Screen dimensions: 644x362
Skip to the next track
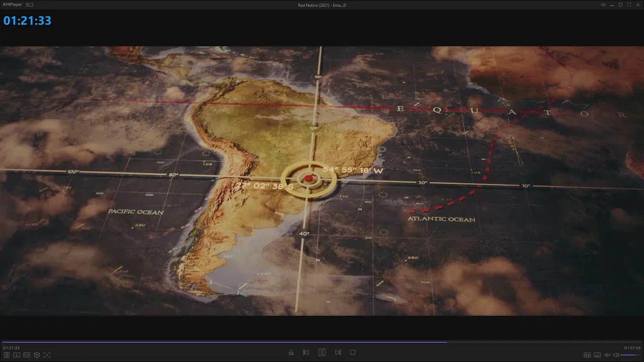(338, 352)
